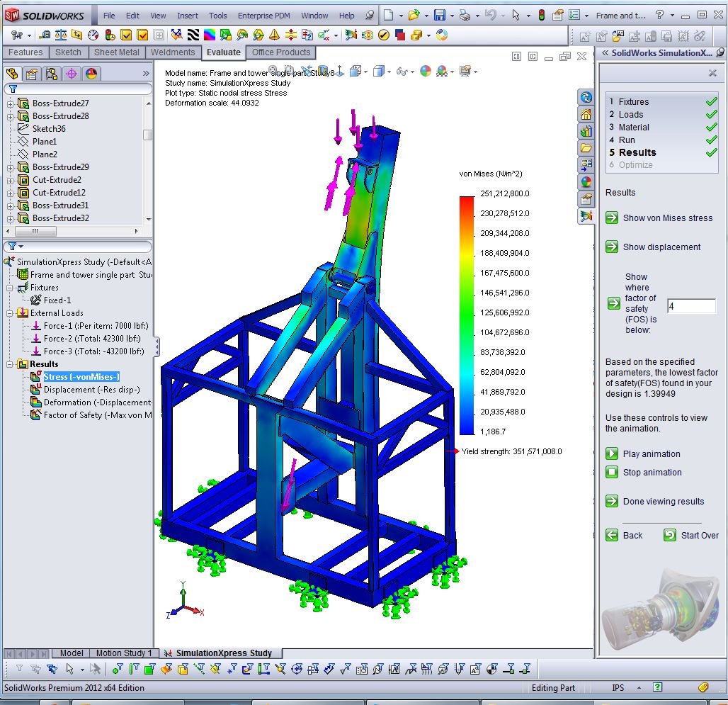
Task: Open SolidWorks Resources home icon in task pane
Action: coord(586,114)
